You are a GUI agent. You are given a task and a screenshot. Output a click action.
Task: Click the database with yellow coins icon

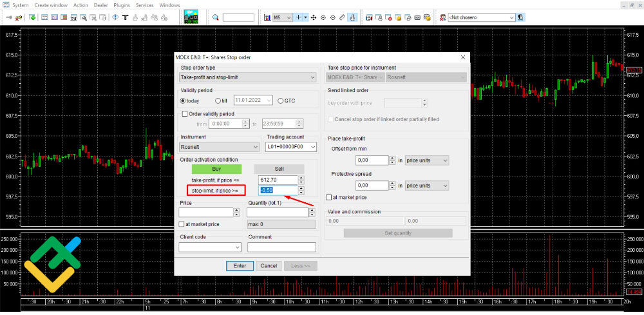click(x=427, y=17)
